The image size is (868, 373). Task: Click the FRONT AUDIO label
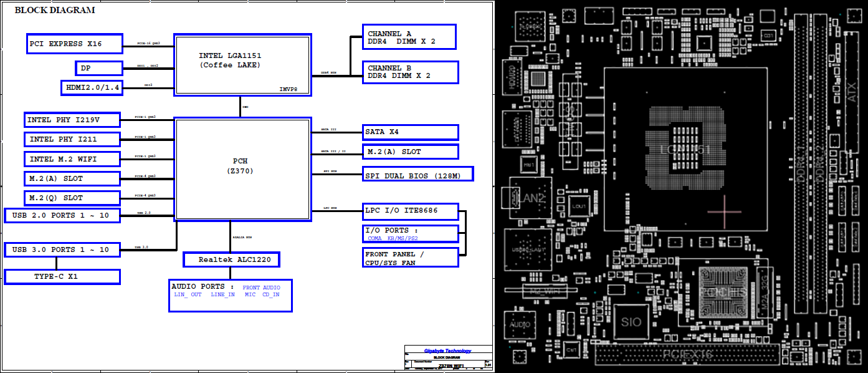pyautogui.click(x=262, y=288)
